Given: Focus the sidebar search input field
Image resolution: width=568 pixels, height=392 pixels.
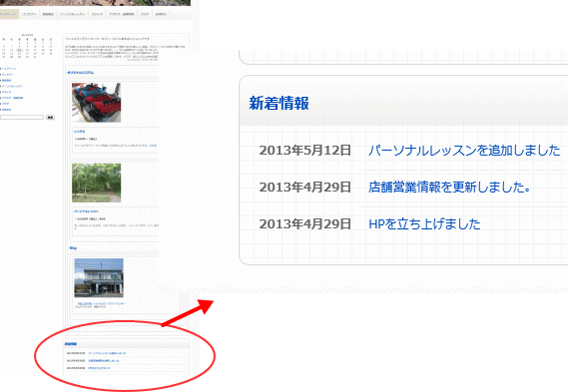Looking at the screenshot, I should [22, 118].
